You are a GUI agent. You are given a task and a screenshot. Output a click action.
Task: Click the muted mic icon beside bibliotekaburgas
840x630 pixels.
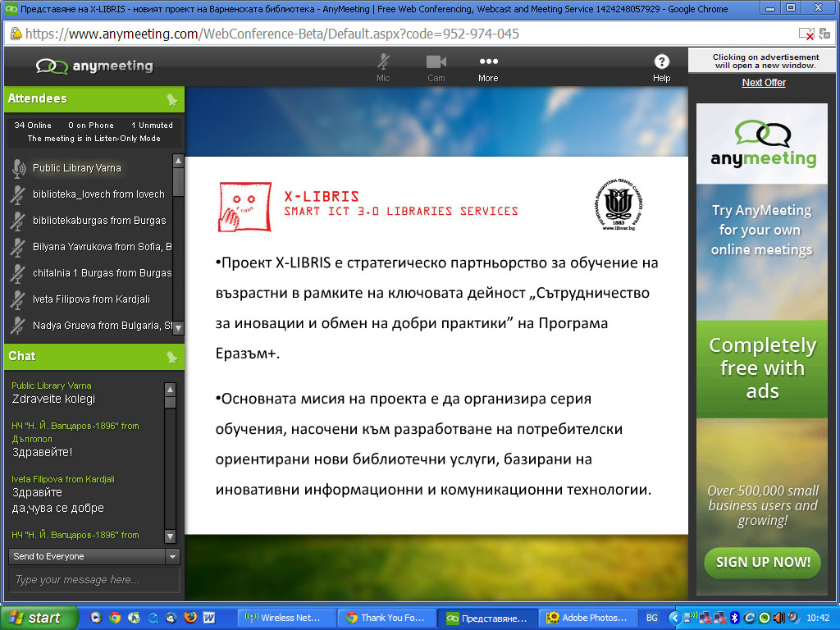pyautogui.click(x=18, y=221)
